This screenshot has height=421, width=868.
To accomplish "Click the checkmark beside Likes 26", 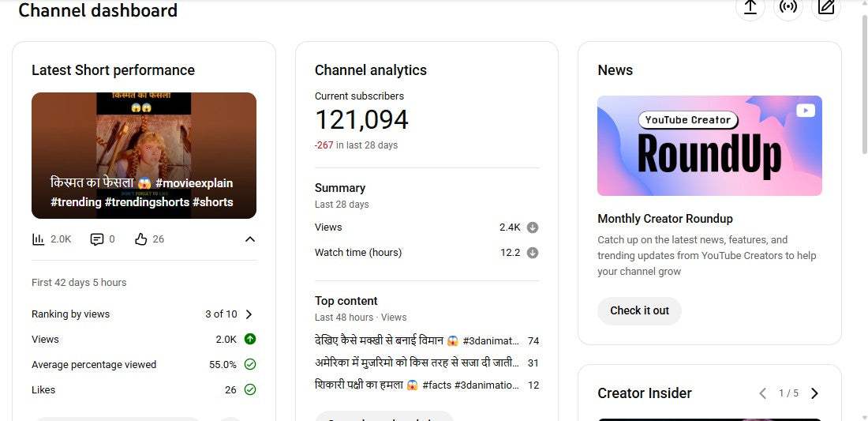I will [250, 390].
